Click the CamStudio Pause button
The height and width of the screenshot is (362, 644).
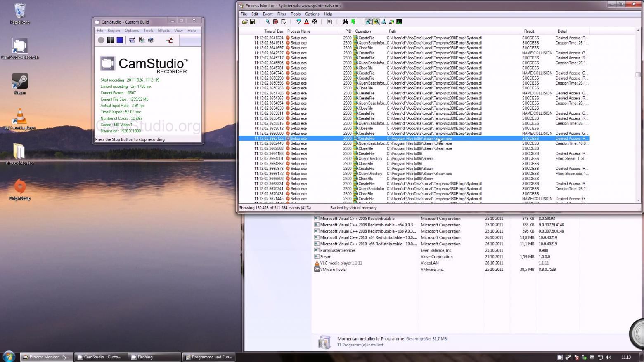click(110, 40)
